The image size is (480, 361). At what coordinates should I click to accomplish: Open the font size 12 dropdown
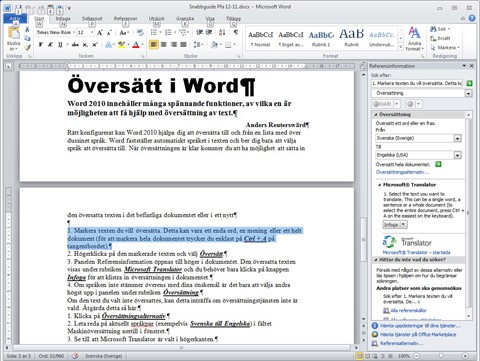pos(92,32)
